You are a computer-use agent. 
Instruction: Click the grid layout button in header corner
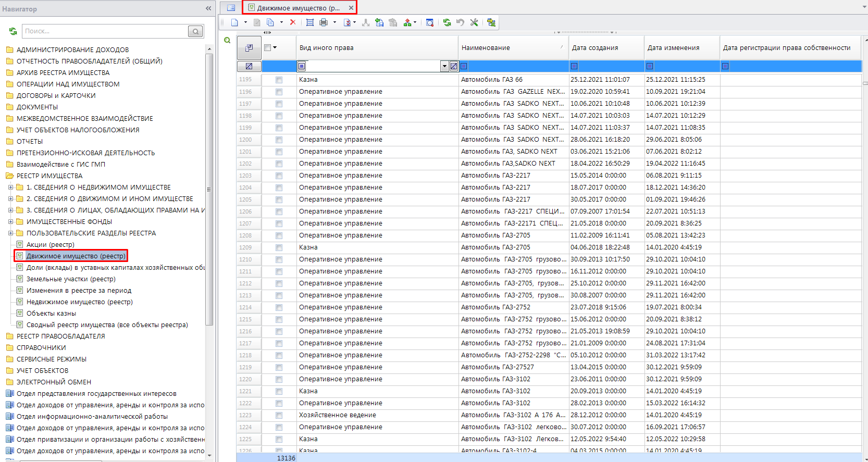click(x=249, y=47)
